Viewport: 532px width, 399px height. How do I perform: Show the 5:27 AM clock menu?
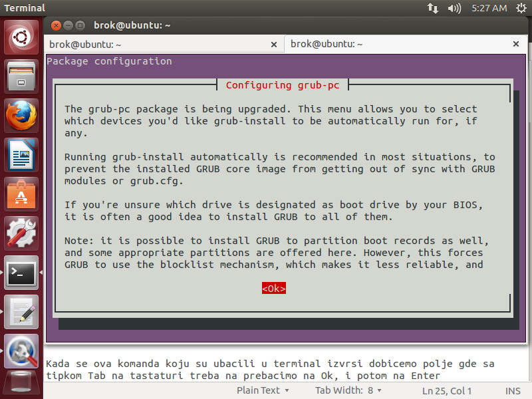pos(489,8)
